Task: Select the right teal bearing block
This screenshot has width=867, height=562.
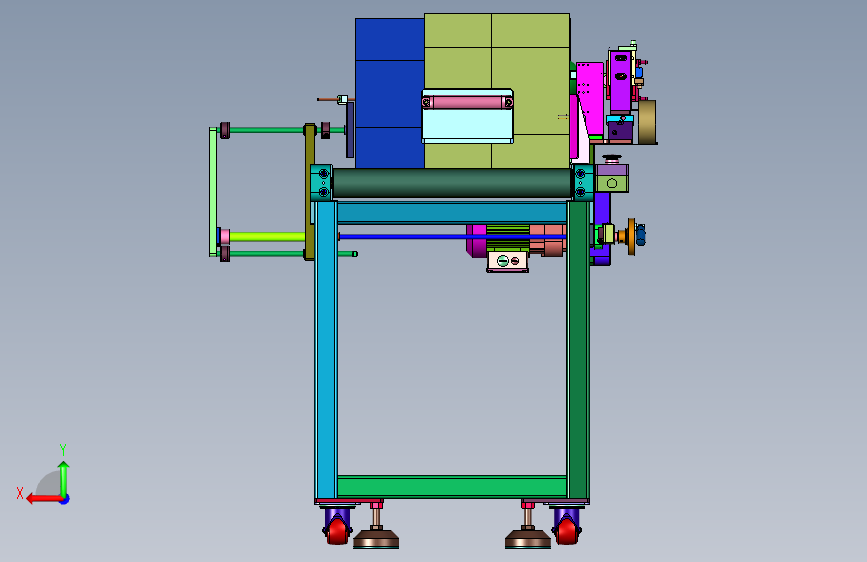Action: [582, 183]
